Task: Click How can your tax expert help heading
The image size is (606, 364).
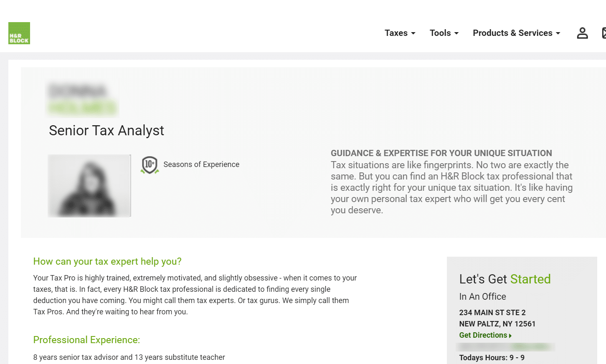Action: pyautogui.click(x=107, y=261)
